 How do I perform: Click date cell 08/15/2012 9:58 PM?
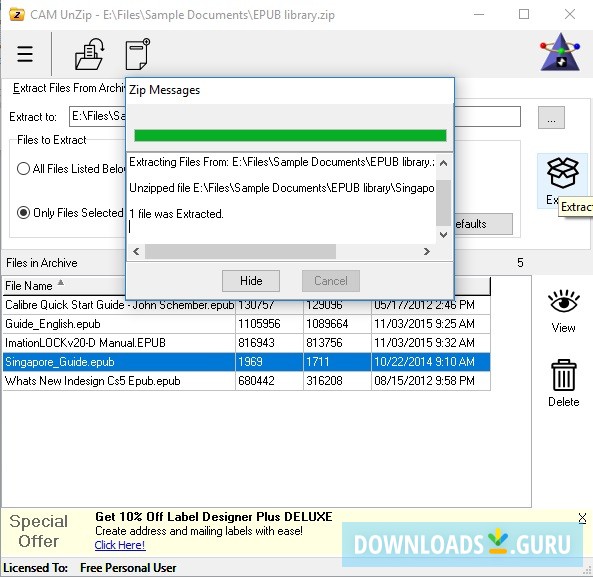point(431,381)
